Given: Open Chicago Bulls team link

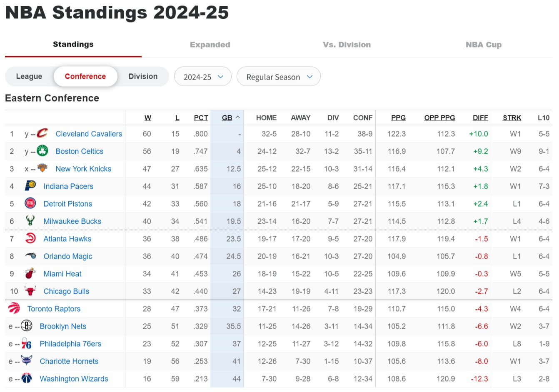Looking at the screenshot, I should pos(66,291).
